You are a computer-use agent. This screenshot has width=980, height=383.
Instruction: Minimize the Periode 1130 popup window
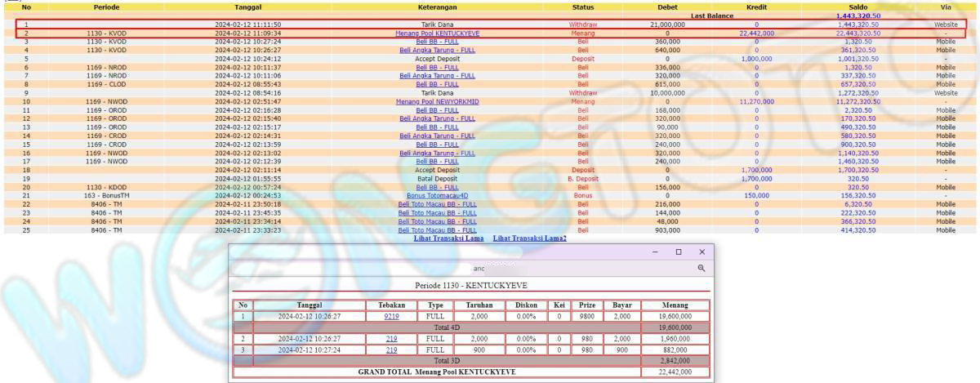655,252
